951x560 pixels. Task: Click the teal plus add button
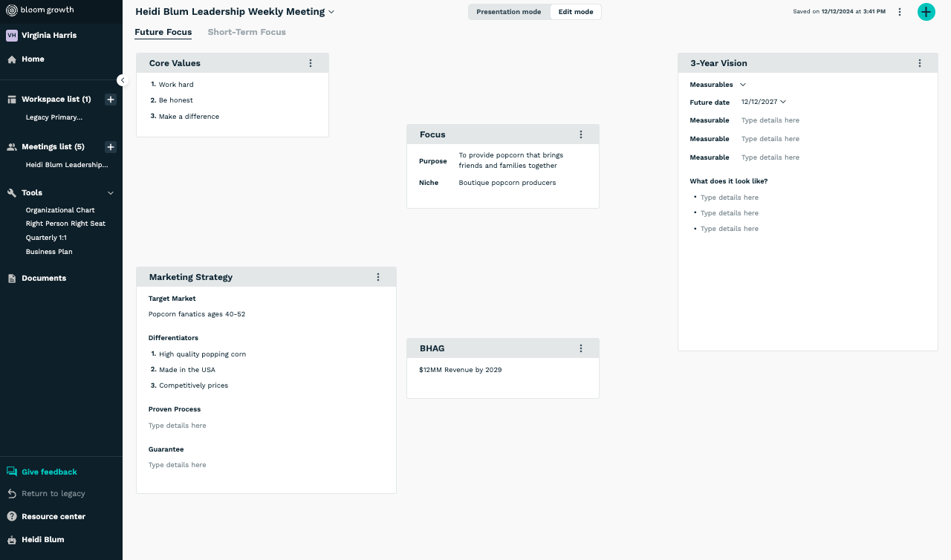(926, 12)
